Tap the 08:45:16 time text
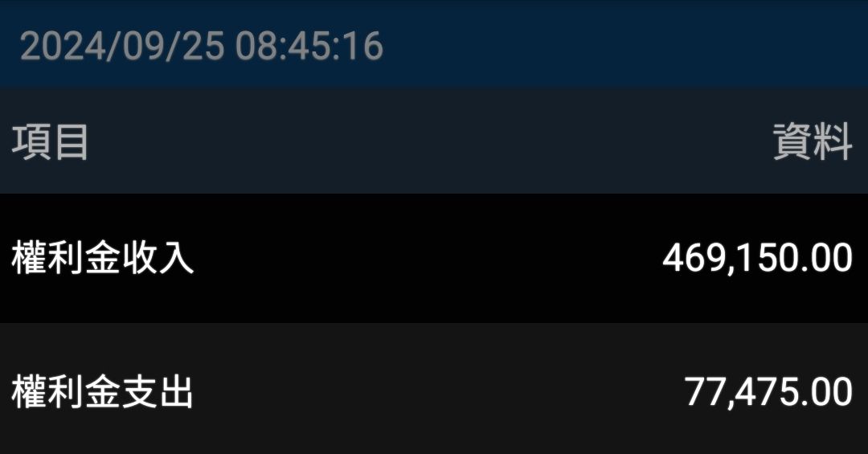The image size is (868, 454). [x=309, y=45]
